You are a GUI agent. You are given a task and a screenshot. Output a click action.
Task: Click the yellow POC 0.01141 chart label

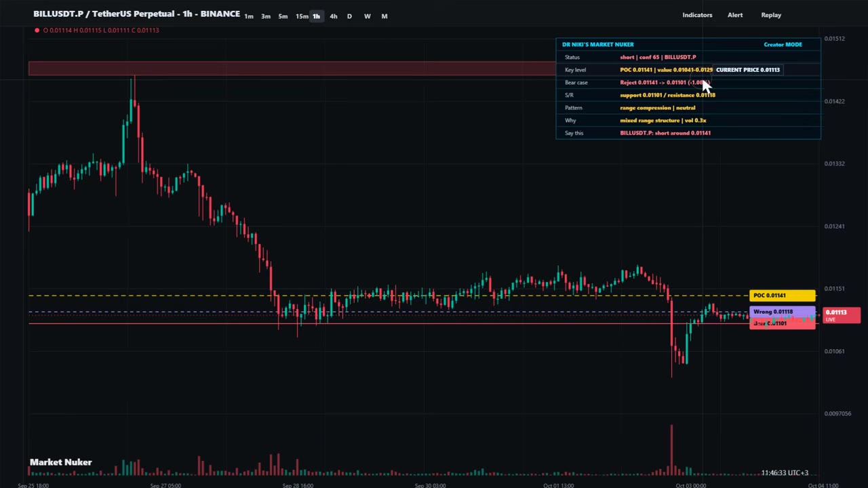coord(783,296)
